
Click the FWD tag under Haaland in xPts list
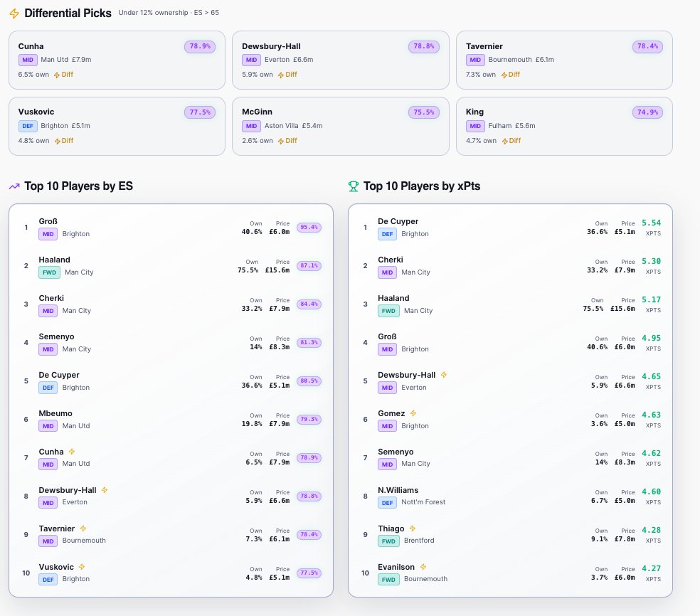tap(388, 311)
